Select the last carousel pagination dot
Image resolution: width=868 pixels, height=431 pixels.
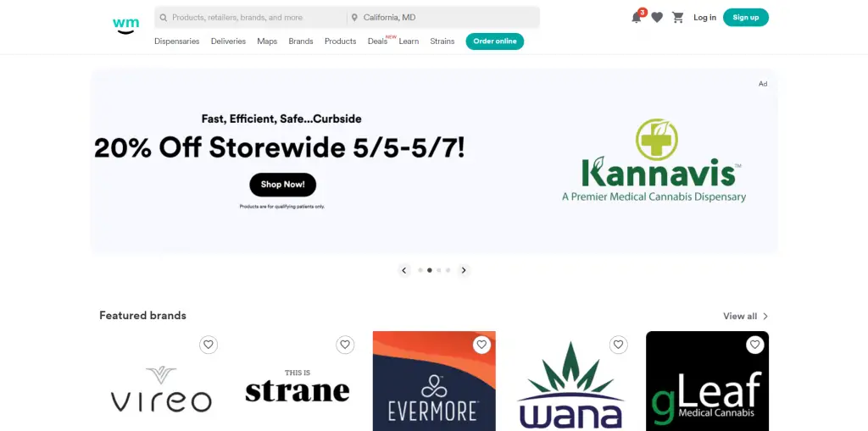click(448, 271)
